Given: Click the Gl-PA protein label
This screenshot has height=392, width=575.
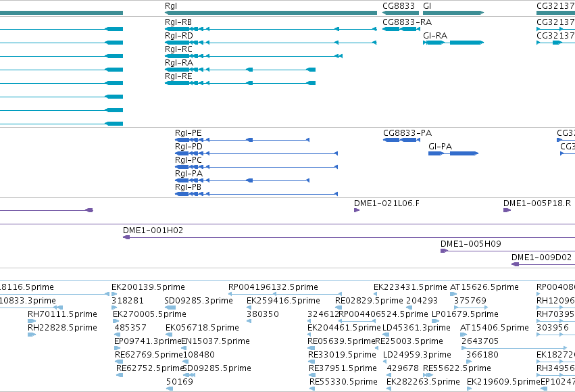Looking at the screenshot, I should (440, 147).
